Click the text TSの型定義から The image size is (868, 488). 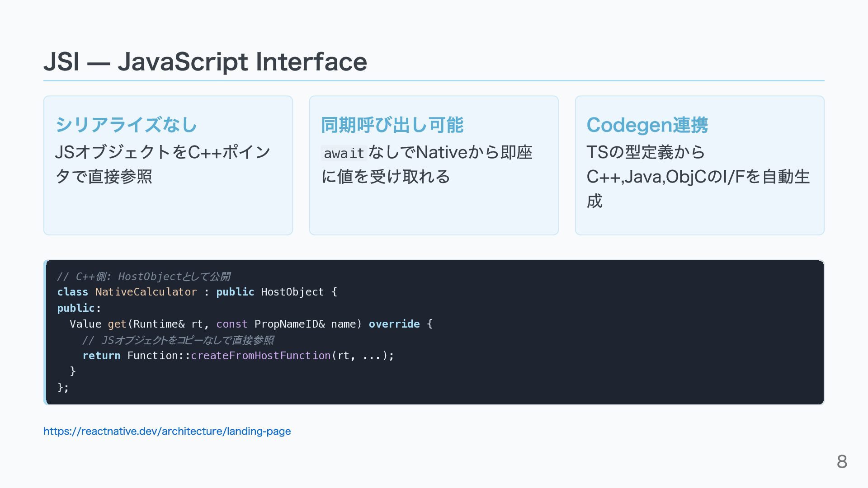[x=645, y=152]
